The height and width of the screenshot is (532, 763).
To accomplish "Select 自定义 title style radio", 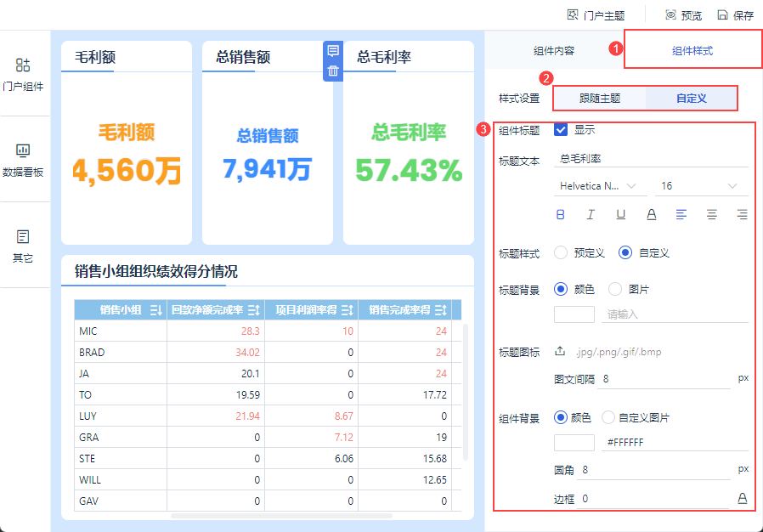I will coord(625,252).
